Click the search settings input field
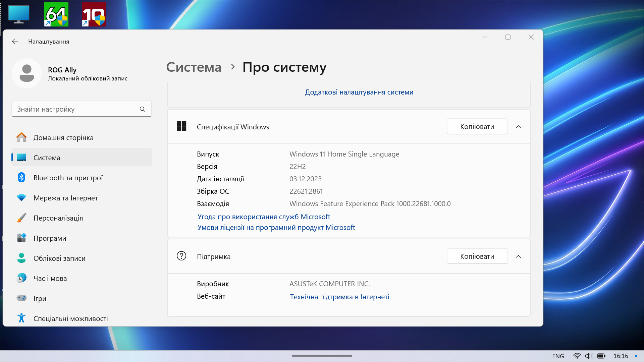 pos(82,109)
